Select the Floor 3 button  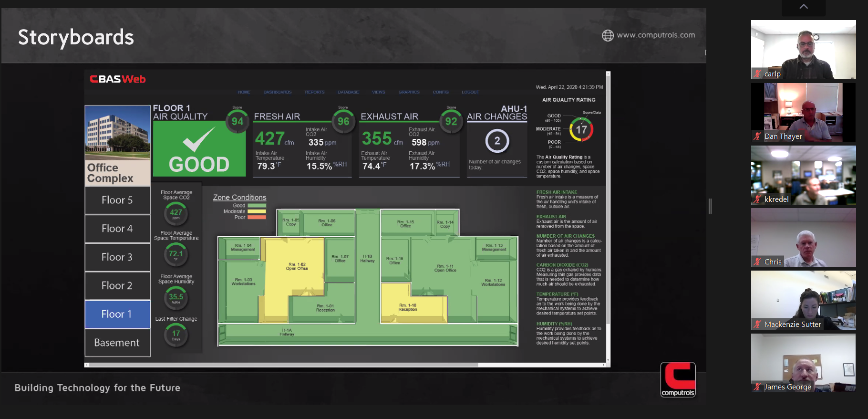[117, 257]
